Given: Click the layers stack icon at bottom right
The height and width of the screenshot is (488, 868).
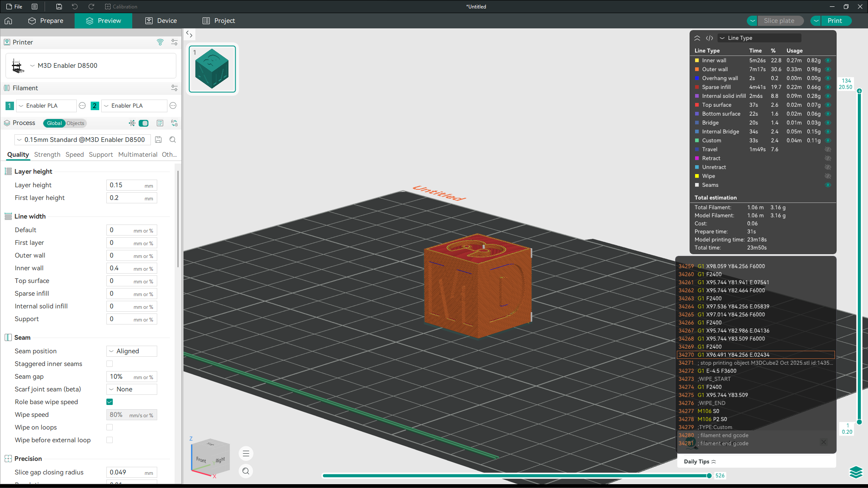Looking at the screenshot, I should [856, 472].
